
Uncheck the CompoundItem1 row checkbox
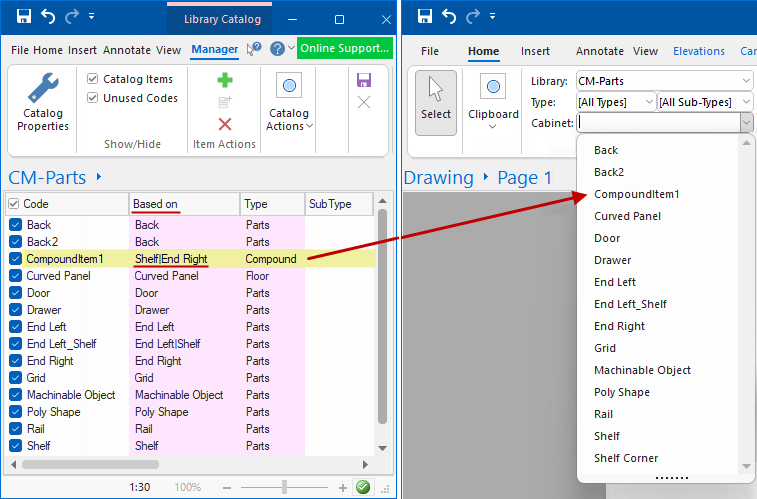tap(15, 259)
